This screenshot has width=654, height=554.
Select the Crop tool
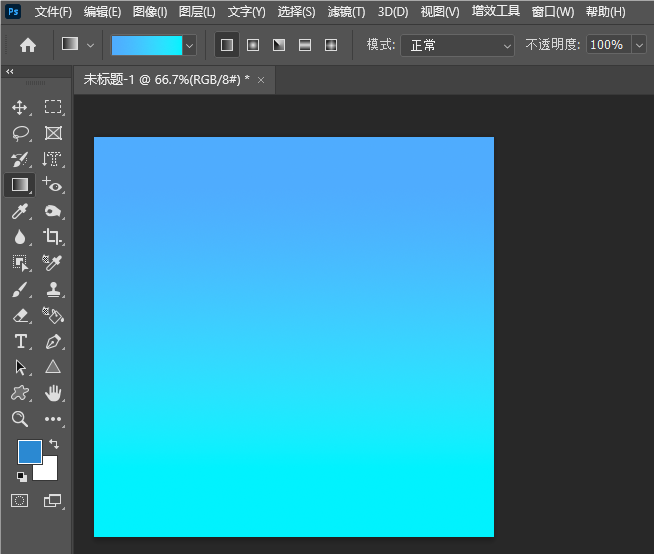(53, 237)
